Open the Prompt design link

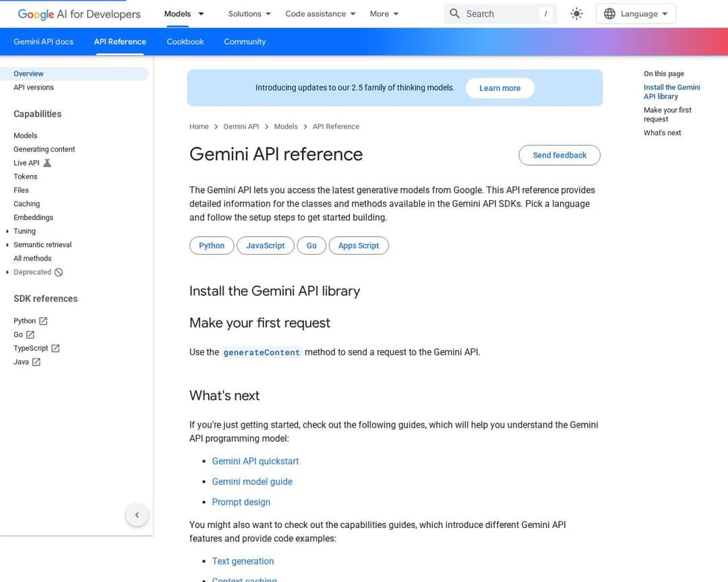tap(241, 502)
